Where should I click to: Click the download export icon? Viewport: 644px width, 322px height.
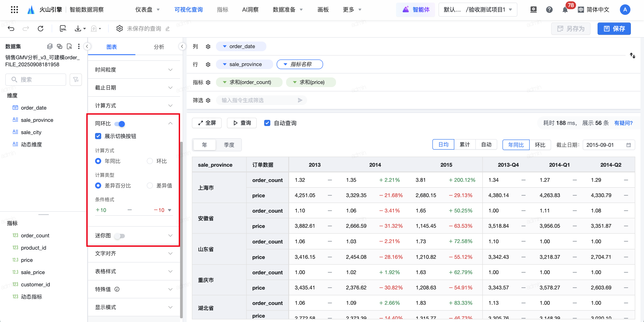tap(78, 28)
